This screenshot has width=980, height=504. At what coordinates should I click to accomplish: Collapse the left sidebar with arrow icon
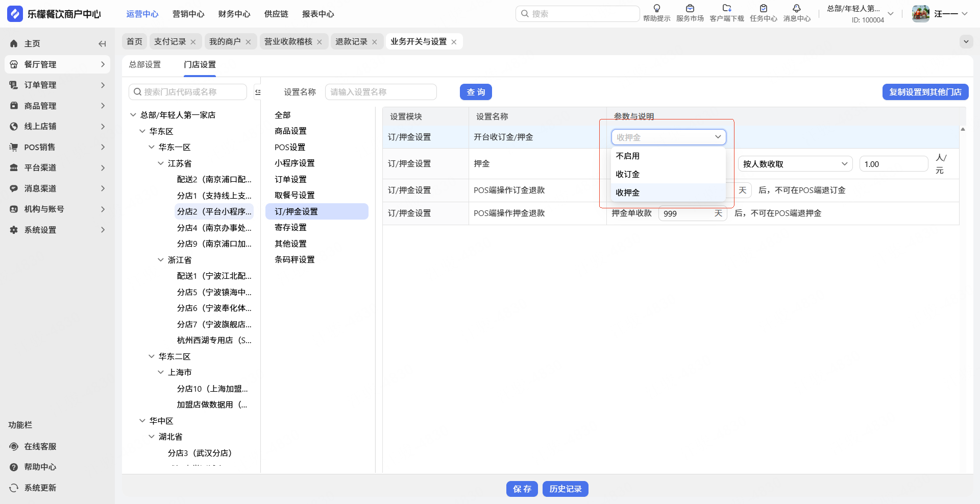[x=102, y=44]
